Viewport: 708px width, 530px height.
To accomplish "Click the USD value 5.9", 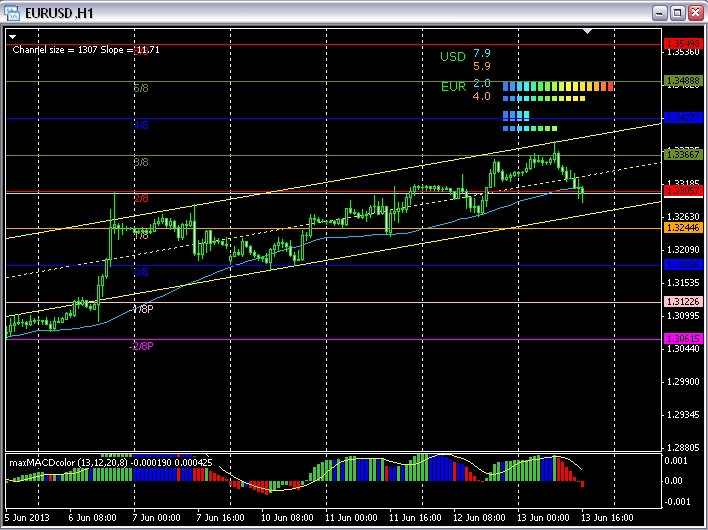I will 482,66.
